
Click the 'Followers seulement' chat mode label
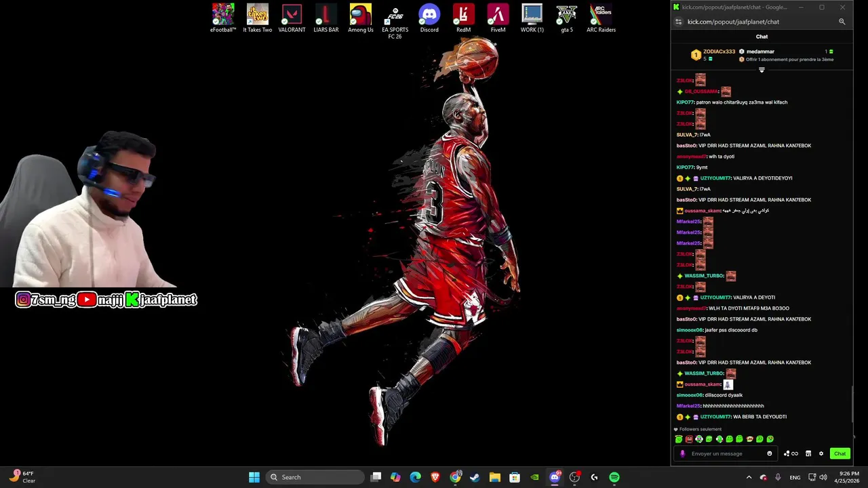701,429
